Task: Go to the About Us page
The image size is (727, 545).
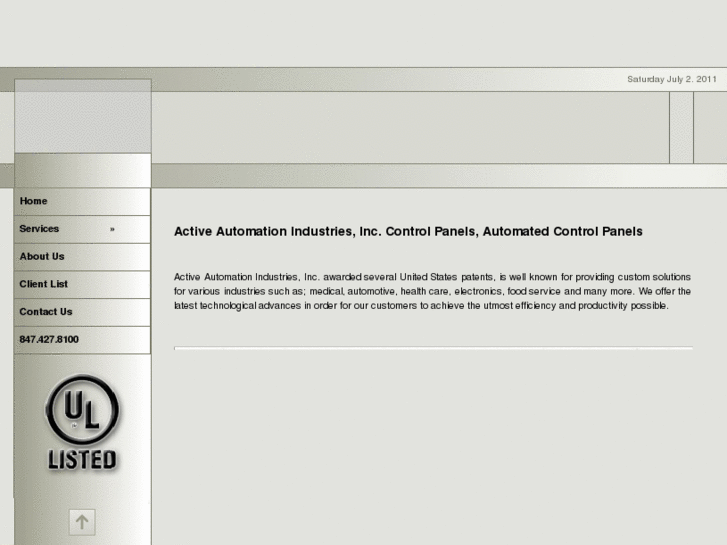Action: click(x=82, y=256)
